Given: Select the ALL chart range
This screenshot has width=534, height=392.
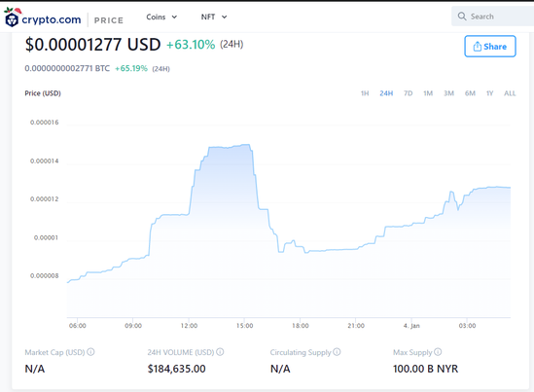Looking at the screenshot, I should pos(510,93).
